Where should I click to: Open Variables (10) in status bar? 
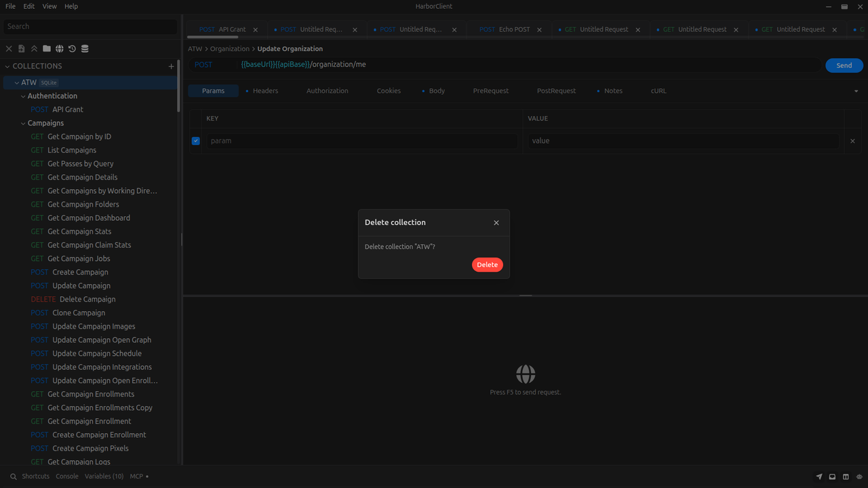tap(104, 476)
